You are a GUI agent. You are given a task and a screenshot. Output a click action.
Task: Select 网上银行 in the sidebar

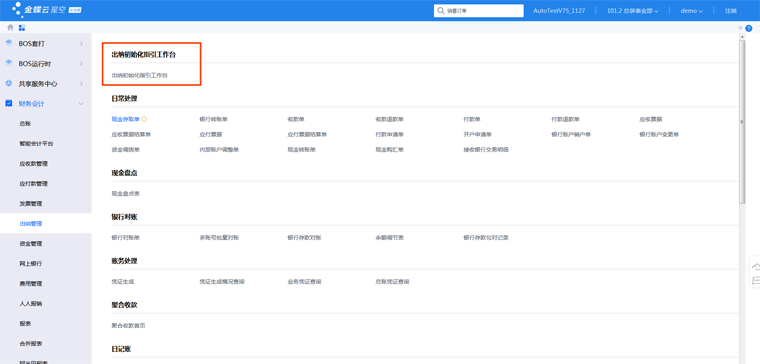(x=31, y=264)
